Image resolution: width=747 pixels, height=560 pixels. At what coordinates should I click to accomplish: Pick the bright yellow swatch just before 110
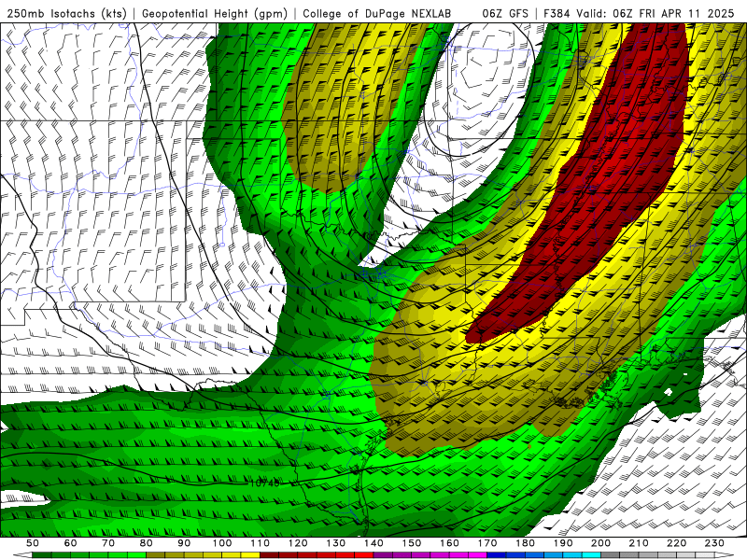(250, 555)
